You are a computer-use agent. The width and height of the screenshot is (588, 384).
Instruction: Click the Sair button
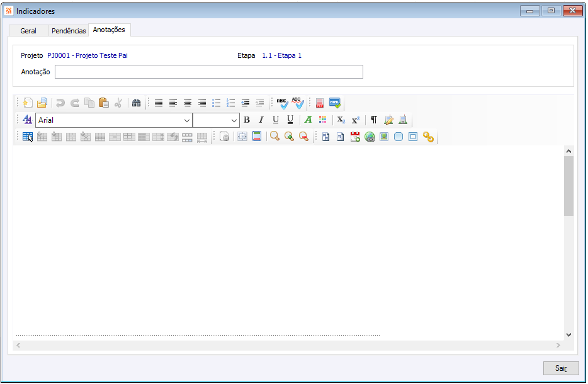(x=561, y=368)
